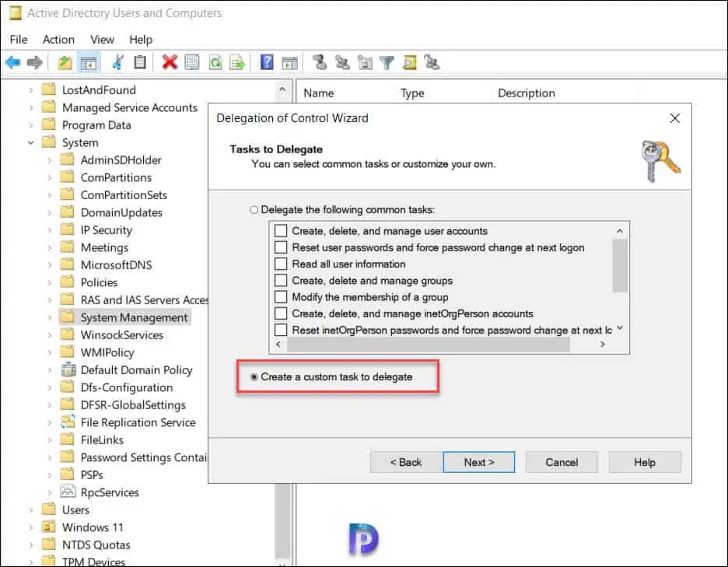Select the IP Security folder
The width and height of the screenshot is (728, 567).
[107, 230]
